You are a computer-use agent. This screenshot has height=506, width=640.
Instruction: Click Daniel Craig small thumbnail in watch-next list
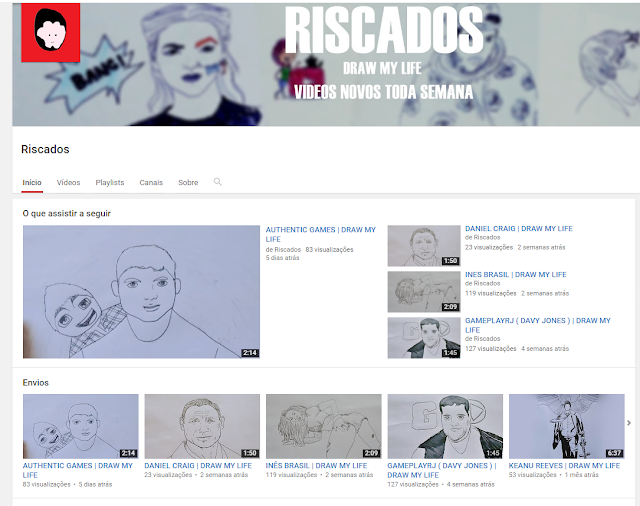(x=424, y=246)
